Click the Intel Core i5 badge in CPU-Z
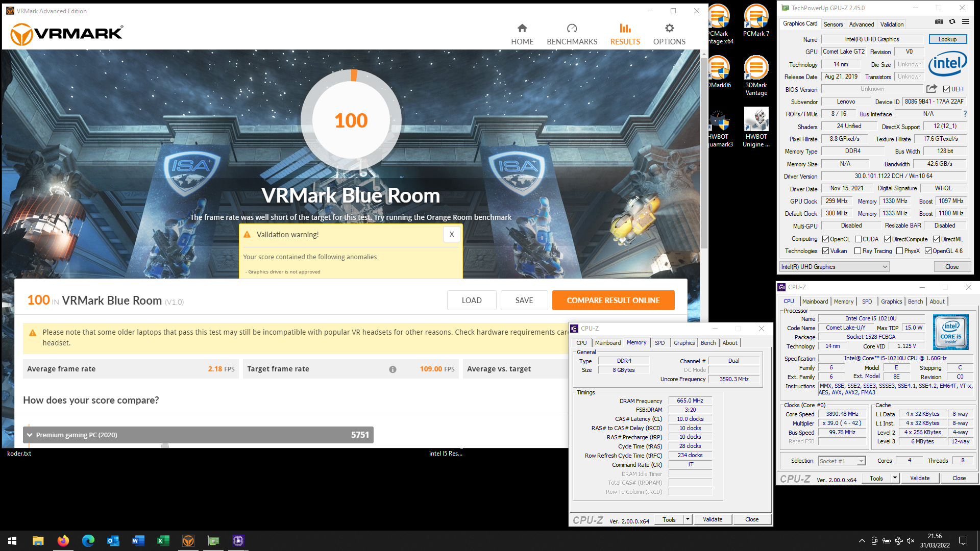The image size is (980, 551). click(950, 332)
